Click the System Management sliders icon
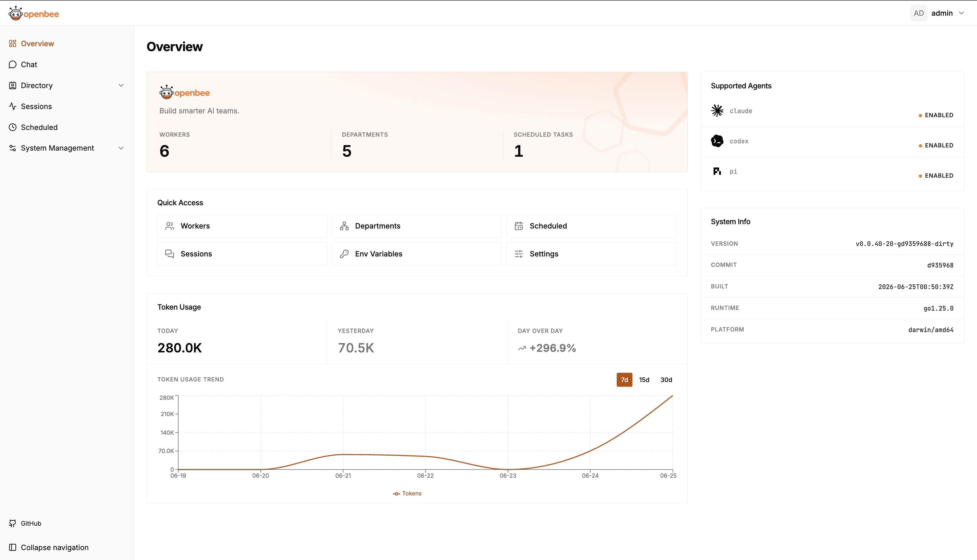The image size is (977, 560). coord(13,148)
